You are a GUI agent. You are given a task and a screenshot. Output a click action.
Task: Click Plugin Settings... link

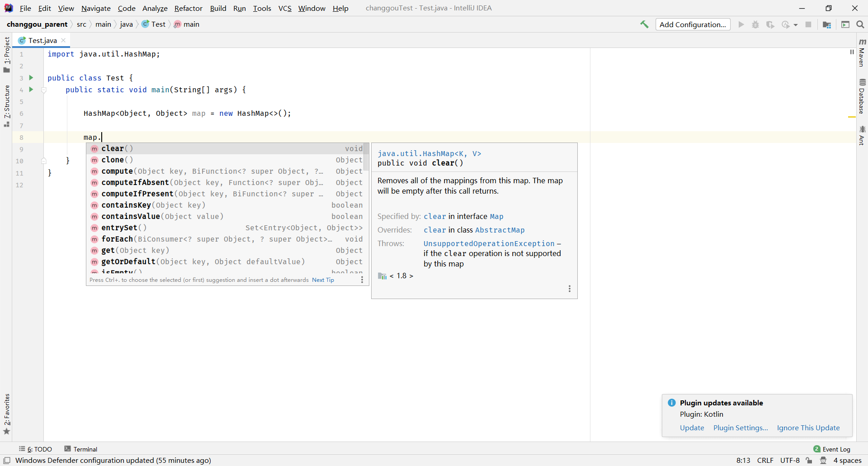[741, 428]
